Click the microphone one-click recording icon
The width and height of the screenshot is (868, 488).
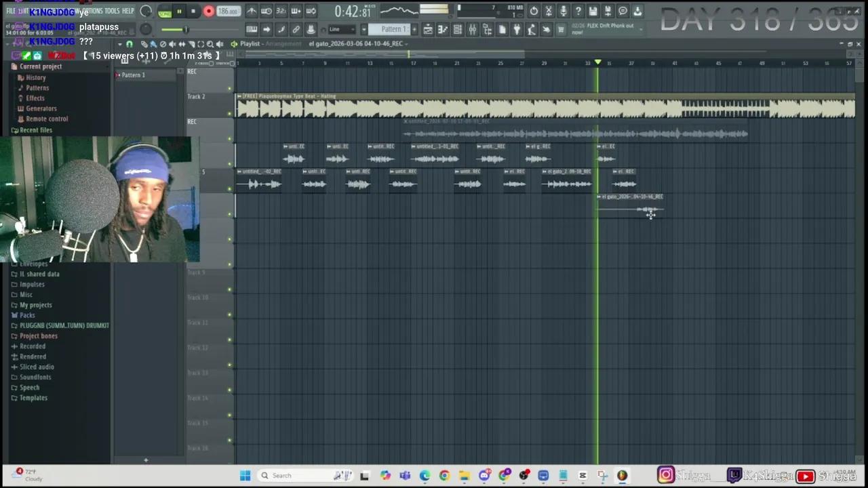(x=564, y=11)
